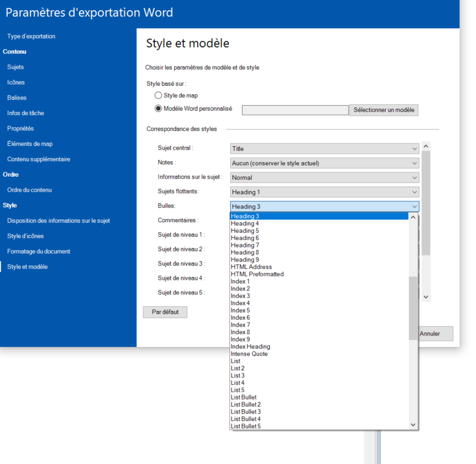Open 'Informations sur le sujet' Normal dropdown

[x=324, y=177]
